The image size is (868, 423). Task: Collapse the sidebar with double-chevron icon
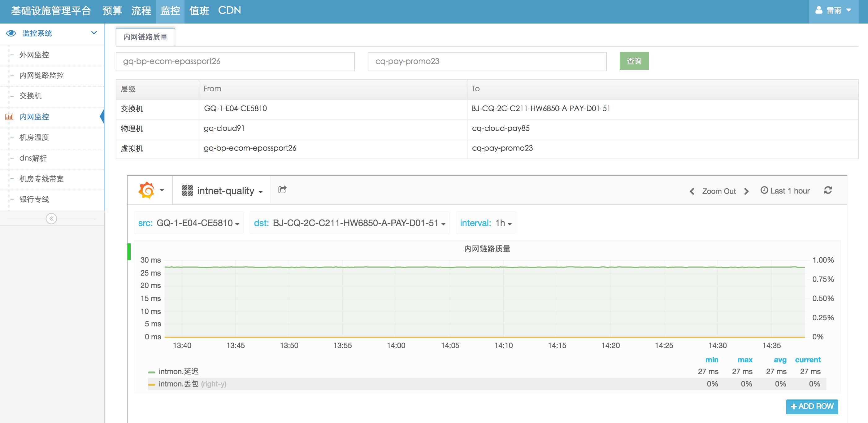(51, 219)
